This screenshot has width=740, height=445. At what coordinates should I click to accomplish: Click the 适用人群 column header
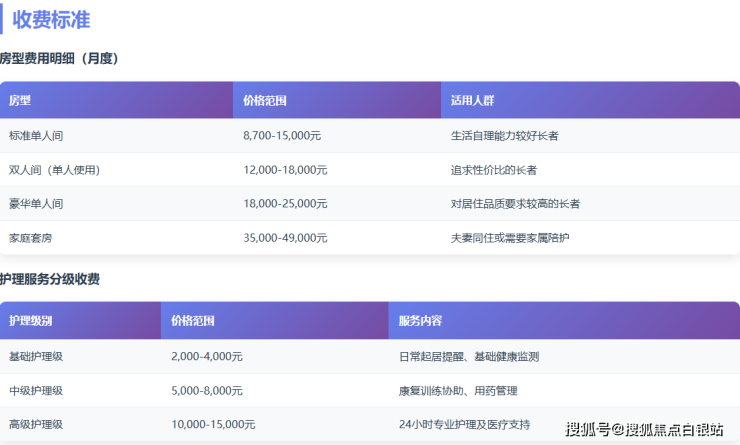tap(472, 101)
